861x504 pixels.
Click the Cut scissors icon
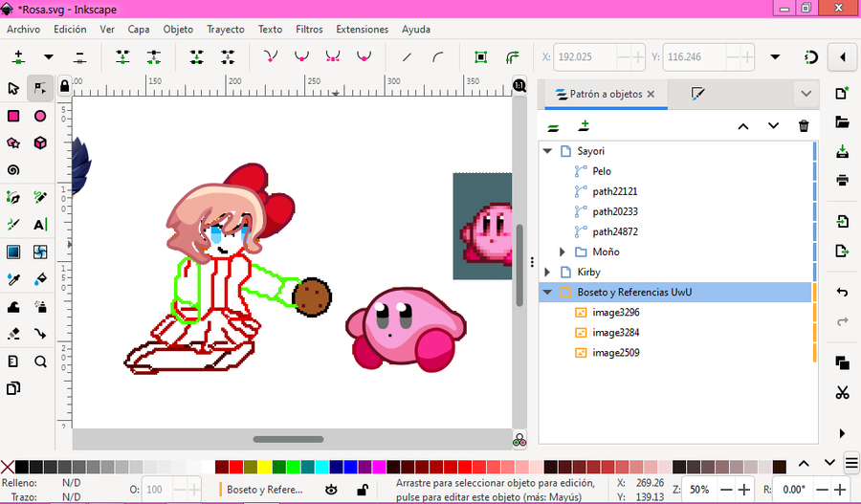pos(842,392)
